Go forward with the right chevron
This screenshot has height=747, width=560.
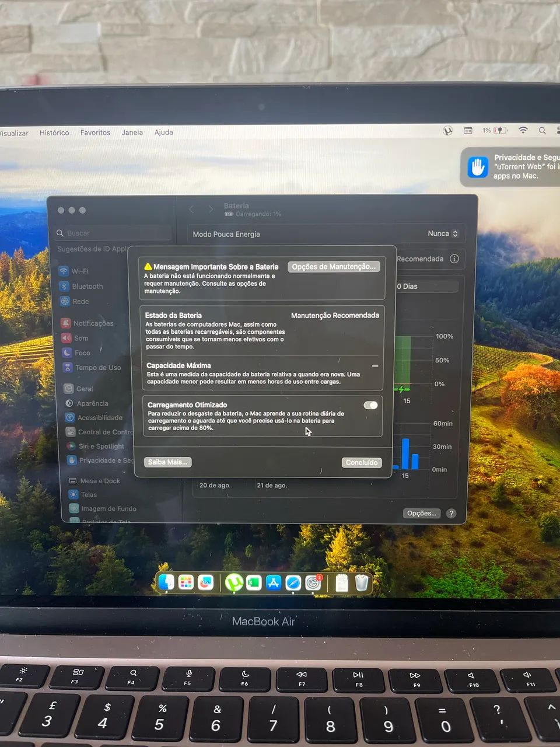click(x=211, y=209)
